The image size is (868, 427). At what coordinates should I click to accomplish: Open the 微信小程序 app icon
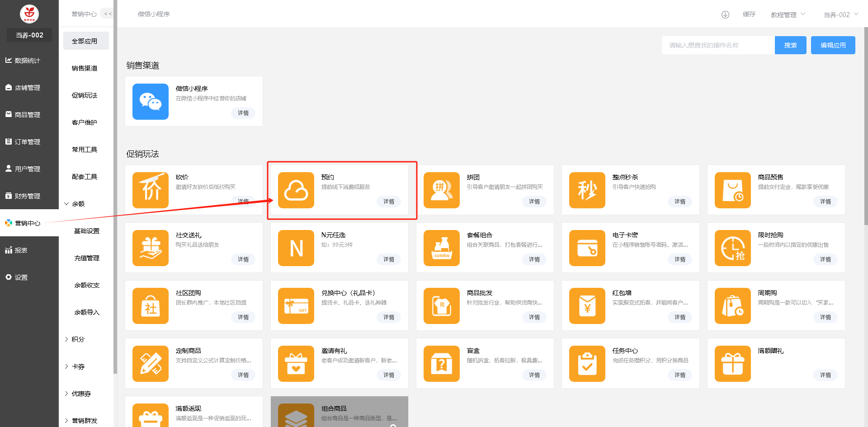point(150,101)
